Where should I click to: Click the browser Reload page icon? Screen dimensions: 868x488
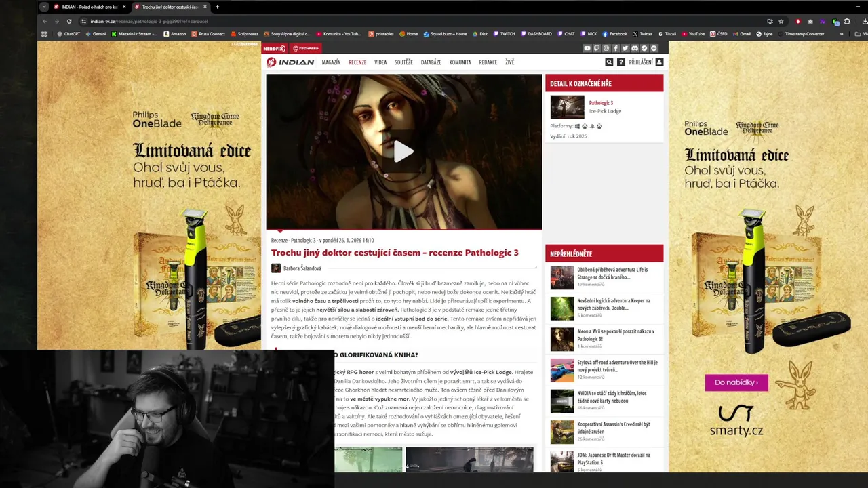[69, 21]
